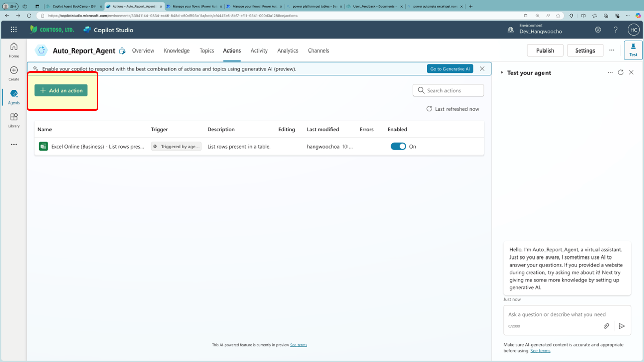Dismiss the generative AI banner

click(x=482, y=69)
